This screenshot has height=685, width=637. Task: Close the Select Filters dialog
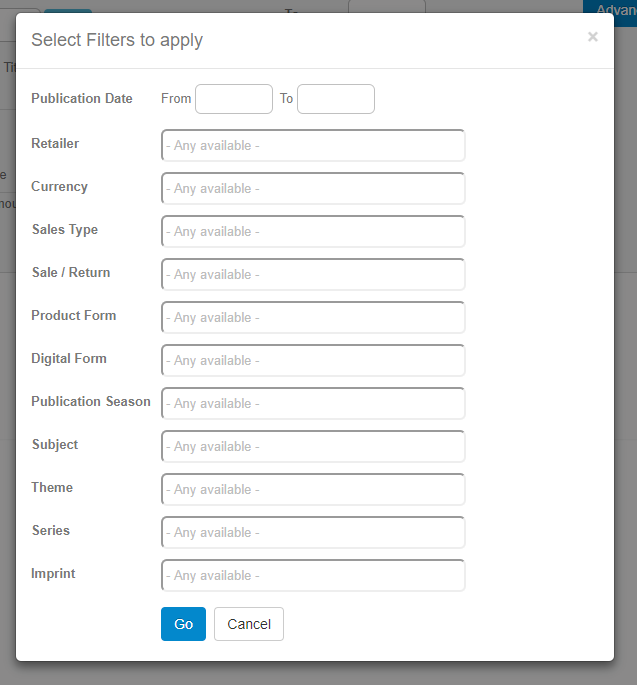592,37
